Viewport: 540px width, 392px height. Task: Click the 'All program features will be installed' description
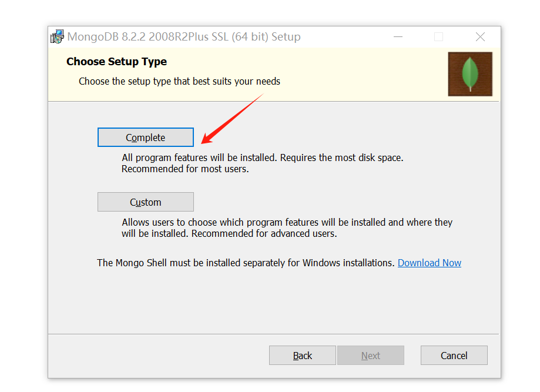tap(263, 163)
